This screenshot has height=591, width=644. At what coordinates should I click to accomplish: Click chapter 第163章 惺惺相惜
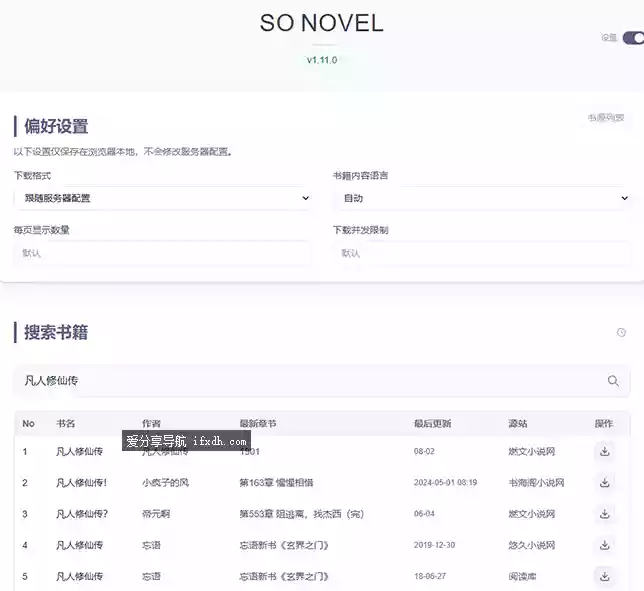pyautogui.click(x=276, y=483)
